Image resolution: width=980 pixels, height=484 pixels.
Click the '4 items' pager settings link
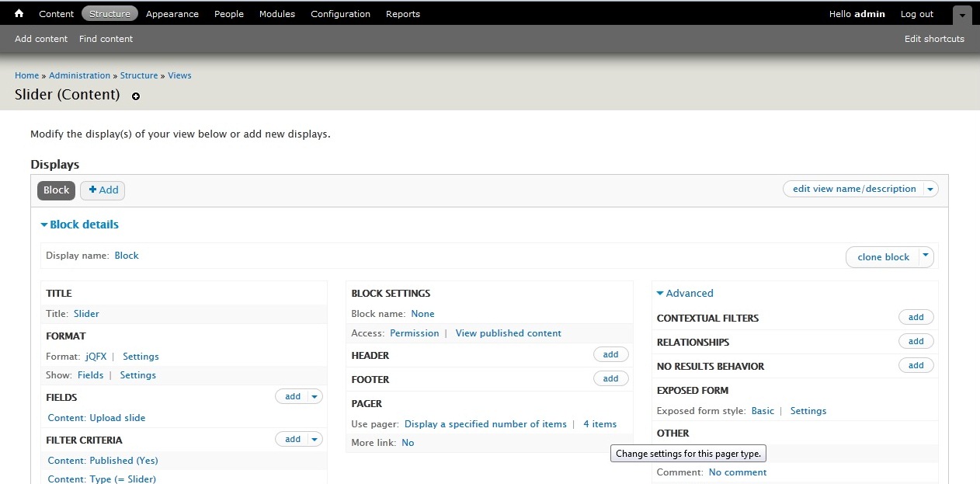click(x=599, y=424)
